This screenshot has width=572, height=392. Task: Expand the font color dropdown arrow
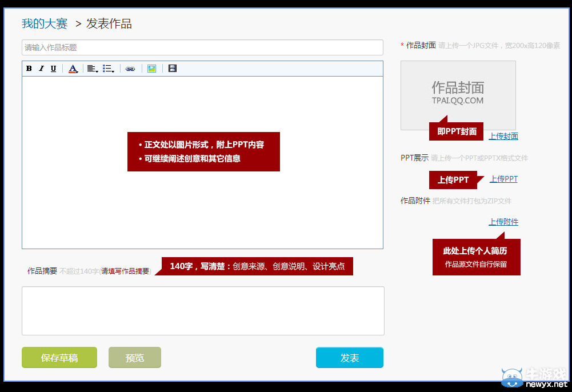pos(77,71)
